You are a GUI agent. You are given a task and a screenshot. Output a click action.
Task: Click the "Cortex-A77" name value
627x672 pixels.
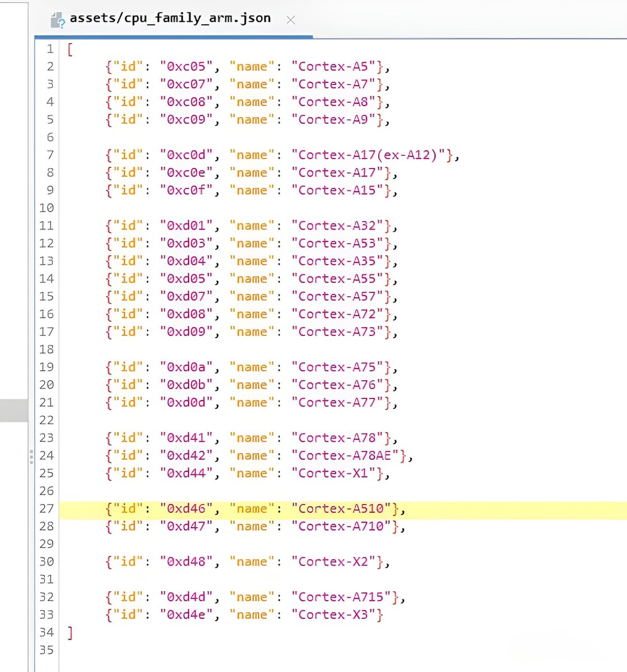(x=337, y=403)
